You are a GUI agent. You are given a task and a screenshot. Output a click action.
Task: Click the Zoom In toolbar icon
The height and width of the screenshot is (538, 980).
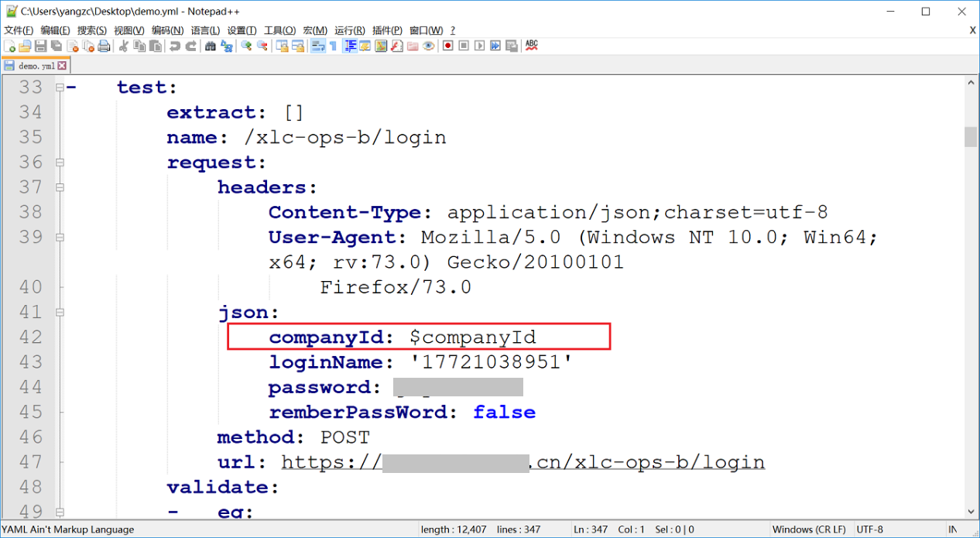[x=246, y=46]
